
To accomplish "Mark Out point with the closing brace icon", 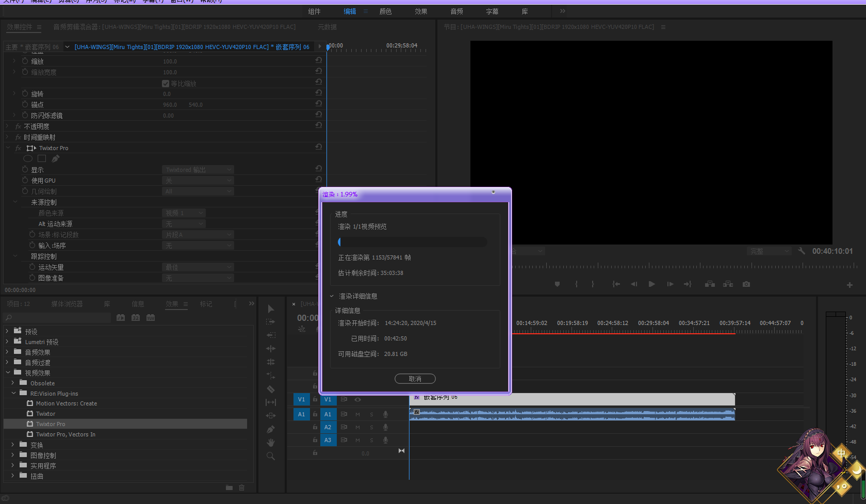I will pos(593,284).
